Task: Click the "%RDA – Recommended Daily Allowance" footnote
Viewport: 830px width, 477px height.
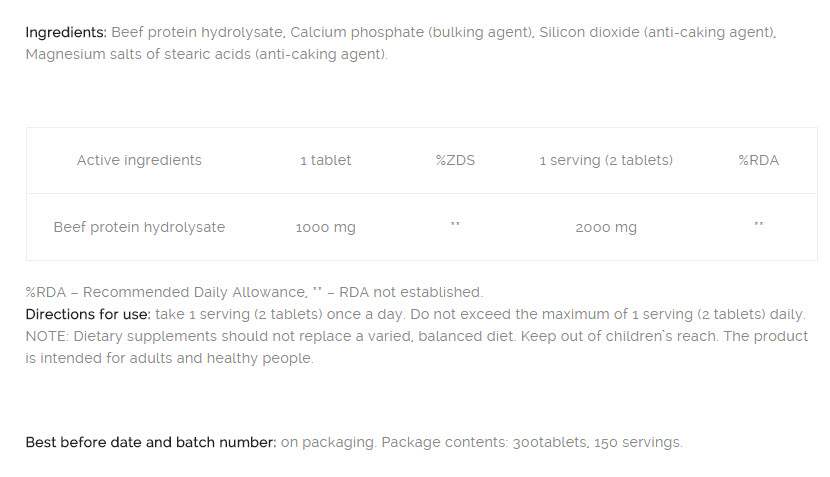Action: (x=166, y=292)
